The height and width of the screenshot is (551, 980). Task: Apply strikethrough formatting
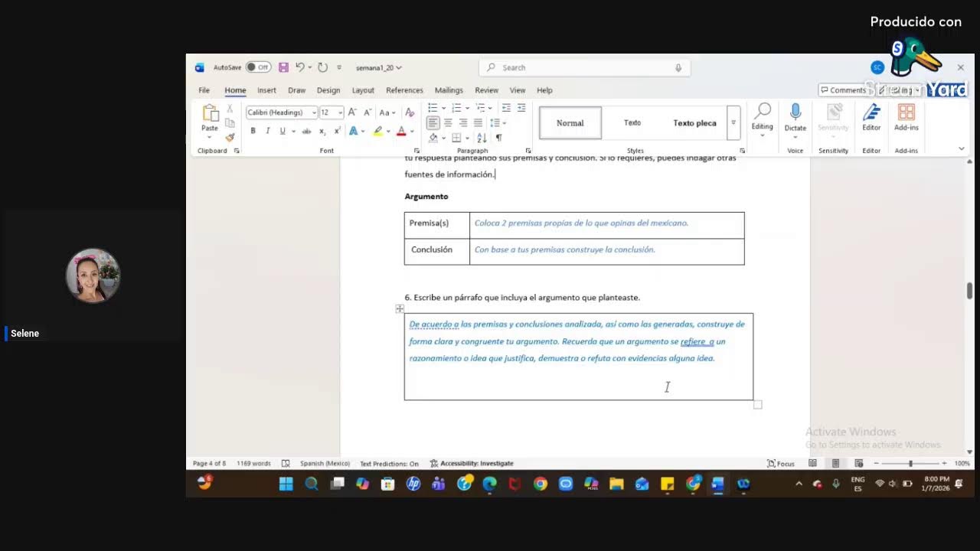306,132
